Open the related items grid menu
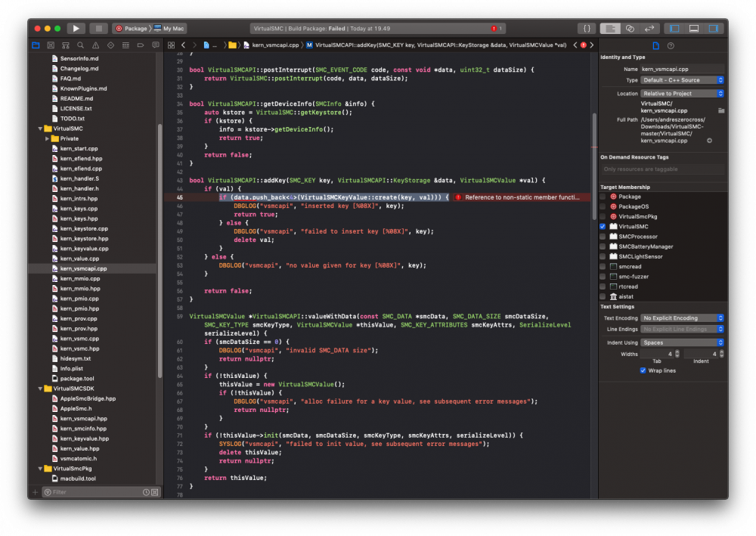The height and width of the screenshot is (536, 756). click(171, 45)
